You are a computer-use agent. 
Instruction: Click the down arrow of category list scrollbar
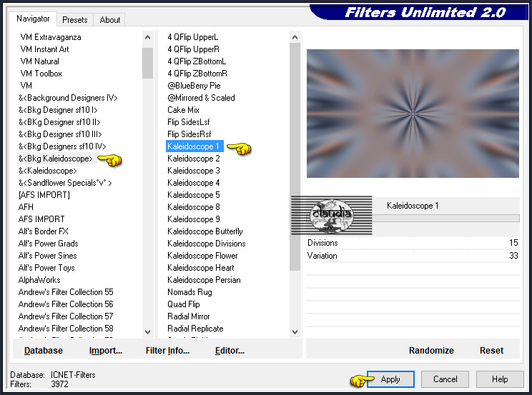tap(147, 331)
